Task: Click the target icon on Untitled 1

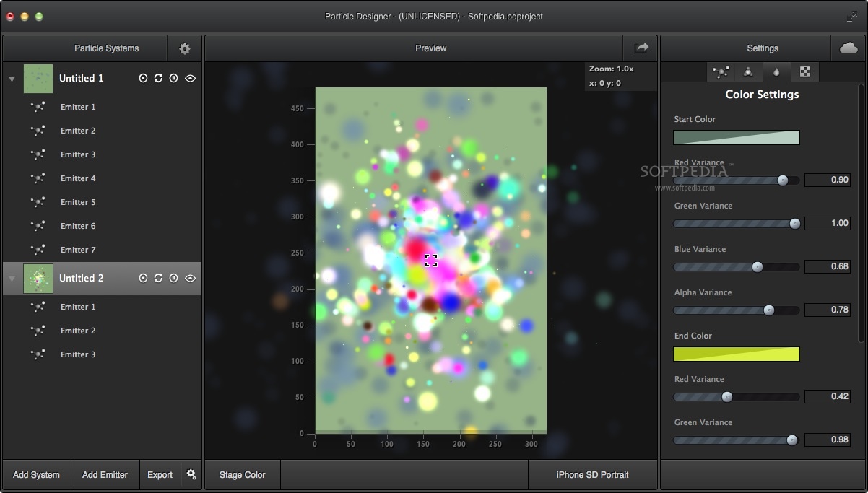Action: (143, 78)
